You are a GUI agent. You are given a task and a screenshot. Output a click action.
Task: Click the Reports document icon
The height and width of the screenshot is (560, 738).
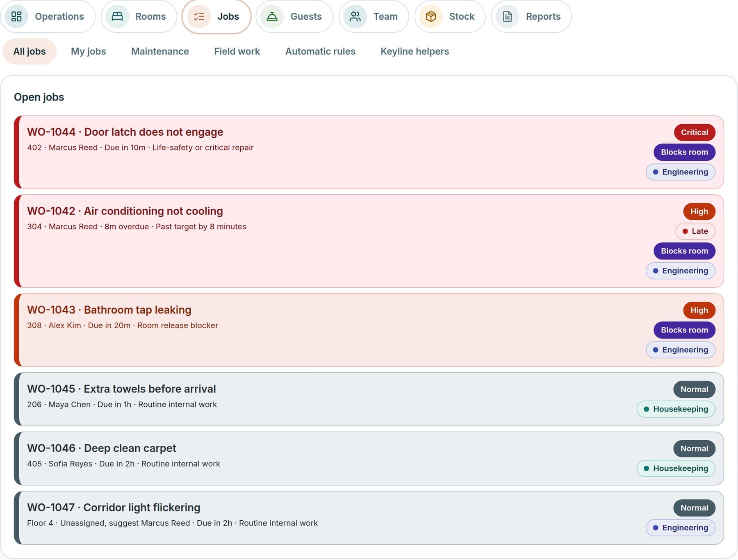tap(508, 16)
